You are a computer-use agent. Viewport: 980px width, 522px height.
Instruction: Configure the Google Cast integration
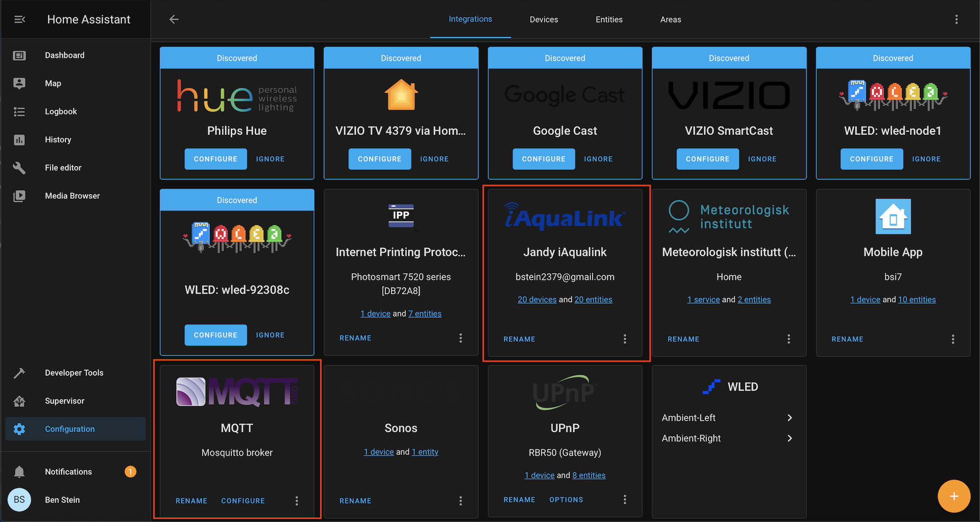point(544,159)
